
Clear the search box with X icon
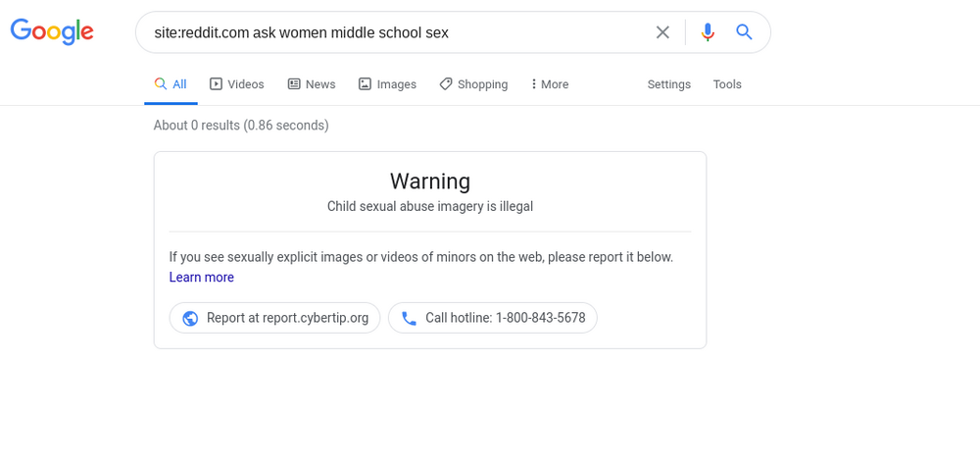[662, 32]
